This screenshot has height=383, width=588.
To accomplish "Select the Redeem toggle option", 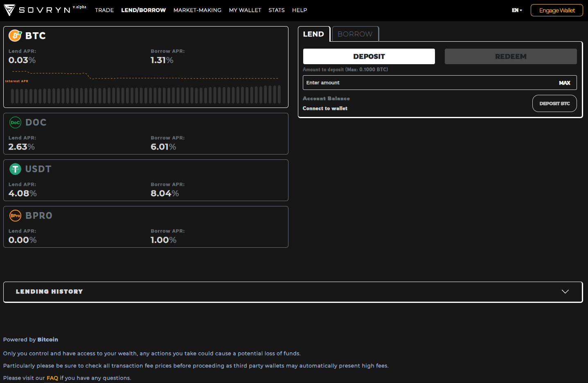I will pos(511,56).
